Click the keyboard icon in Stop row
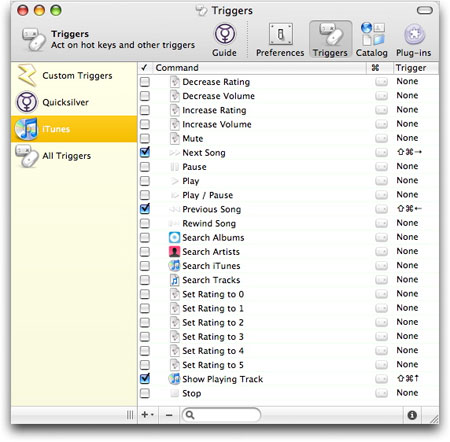The height and width of the screenshot is (442, 450). point(381,393)
